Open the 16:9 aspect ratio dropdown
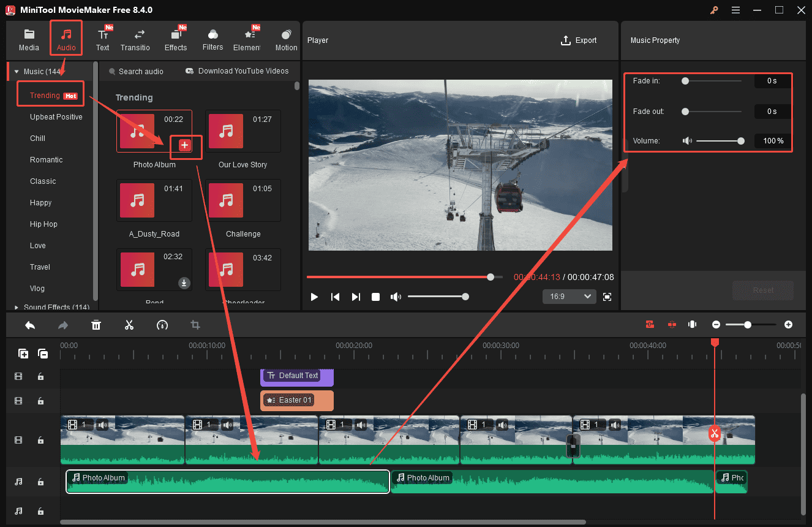This screenshot has height=527, width=812. pyautogui.click(x=569, y=297)
